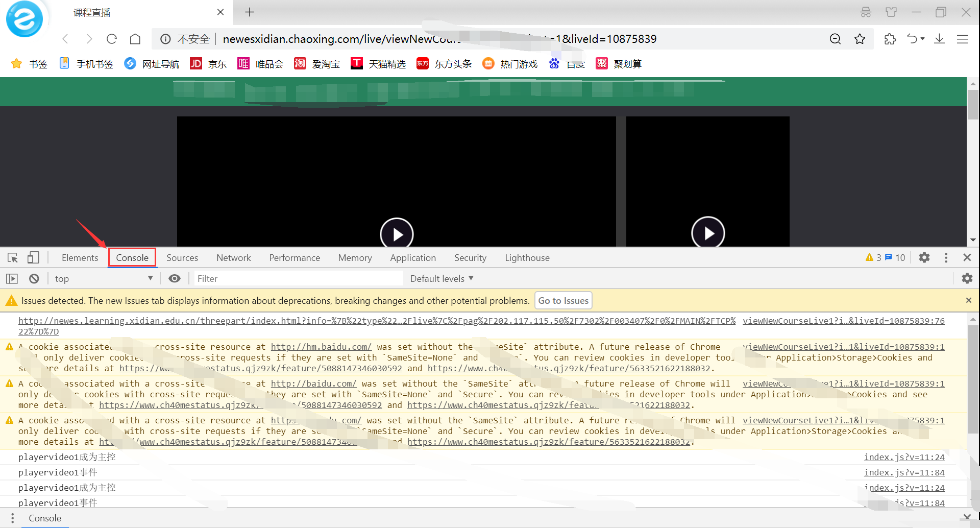The height and width of the screenshot is (528, 980).
Task: Open the 唯品会 bookmark
Action: click(x=260, y=64)
